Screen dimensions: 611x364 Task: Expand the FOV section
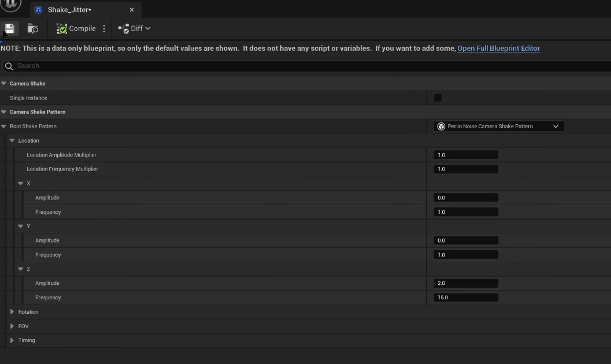coord(12,326)
